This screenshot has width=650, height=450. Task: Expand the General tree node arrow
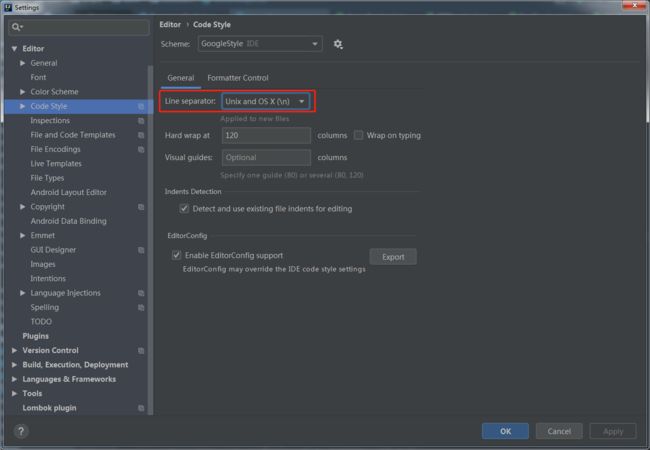pyautogui.click(x=22, y=63)
